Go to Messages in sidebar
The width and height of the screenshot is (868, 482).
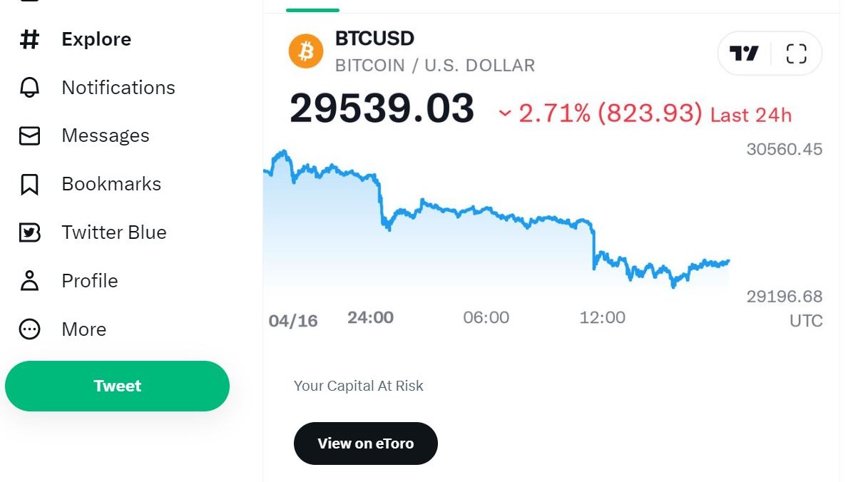[x=106, y=135]
